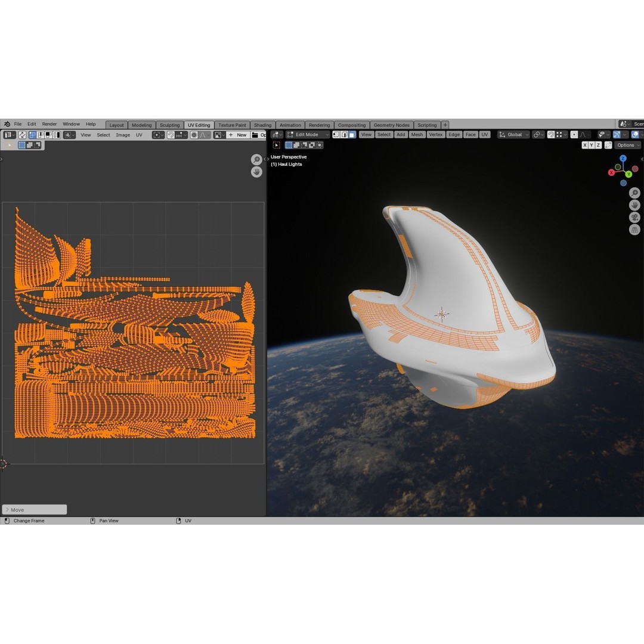Toggle X axis mirror
This screenshot has height=644, width=644.
586,145
